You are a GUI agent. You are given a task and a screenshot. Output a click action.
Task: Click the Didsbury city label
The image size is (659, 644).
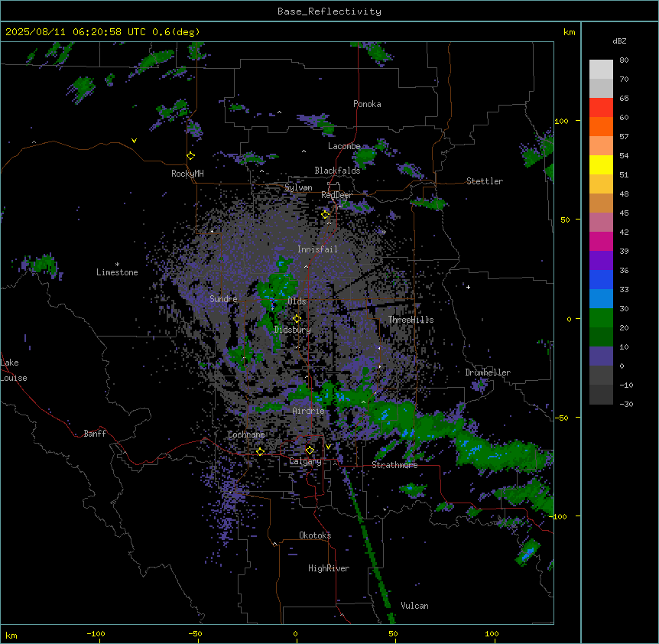293,330
